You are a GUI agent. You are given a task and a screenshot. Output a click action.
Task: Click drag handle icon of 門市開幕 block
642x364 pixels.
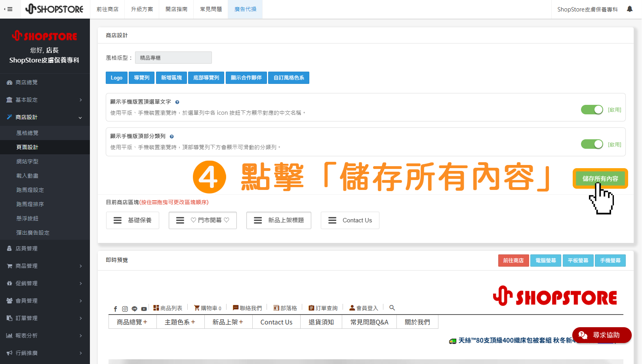[180, 220]
